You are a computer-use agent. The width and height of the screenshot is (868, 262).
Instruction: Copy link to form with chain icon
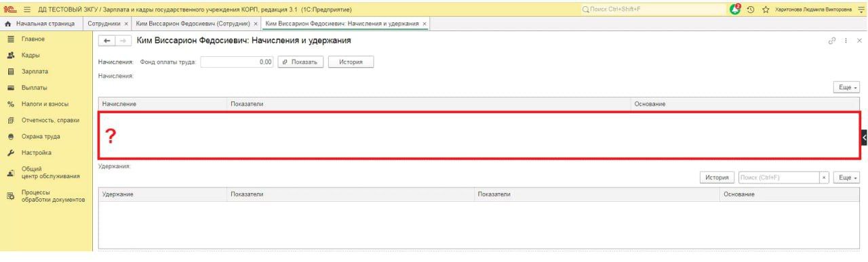click(832, 41)
